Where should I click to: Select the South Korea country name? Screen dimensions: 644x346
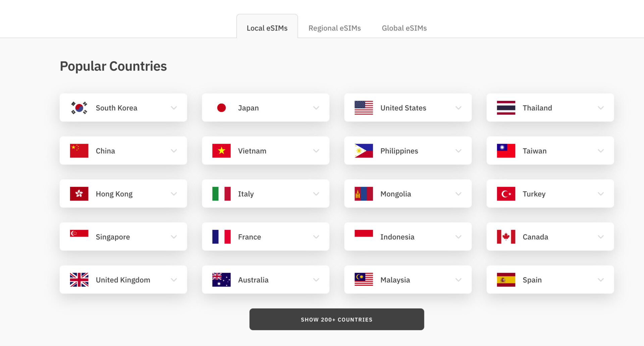coord(116,108)
